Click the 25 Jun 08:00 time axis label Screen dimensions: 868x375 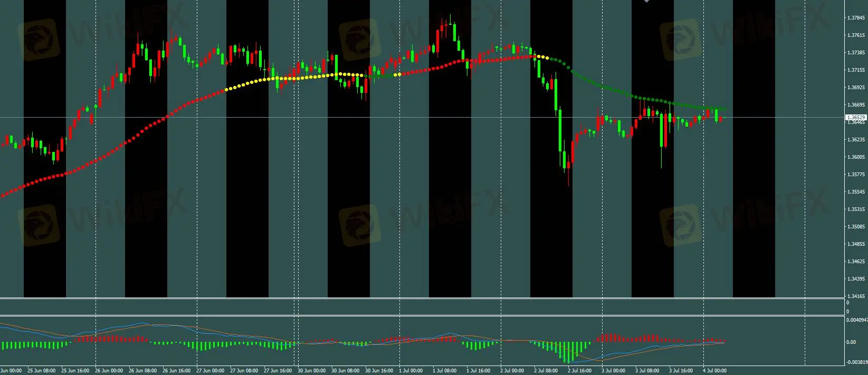click(x=41, y=371)
